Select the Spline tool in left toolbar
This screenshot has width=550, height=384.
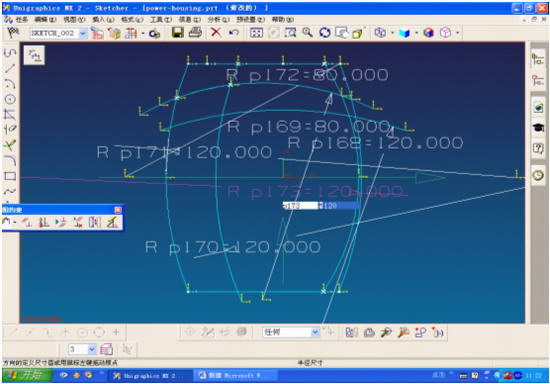click(10, 191)
